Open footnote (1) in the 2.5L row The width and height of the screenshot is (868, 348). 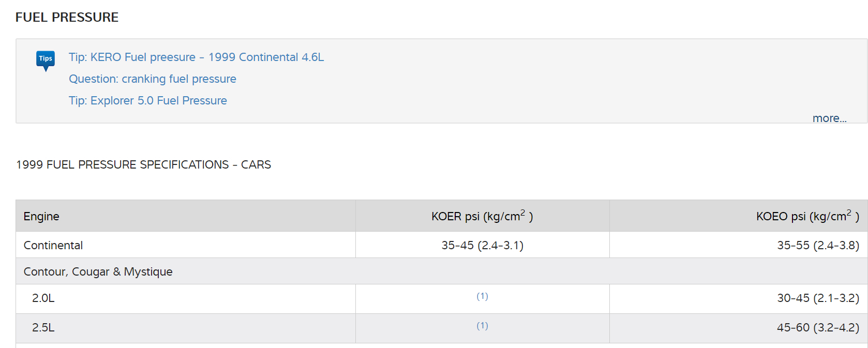[x=482, y=326]
